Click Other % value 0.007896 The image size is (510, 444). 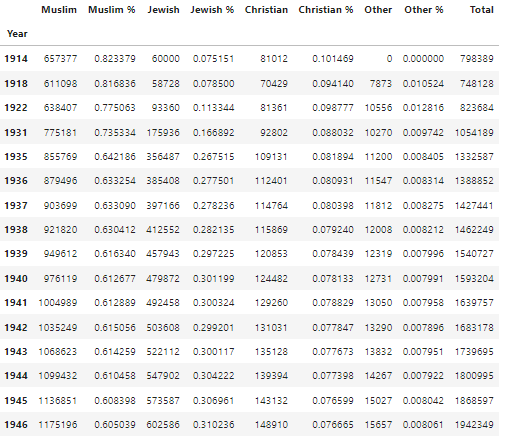pos(423,328)
